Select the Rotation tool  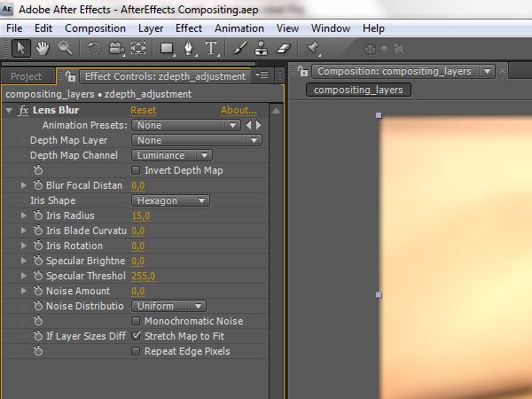click(x=94, y=48)
